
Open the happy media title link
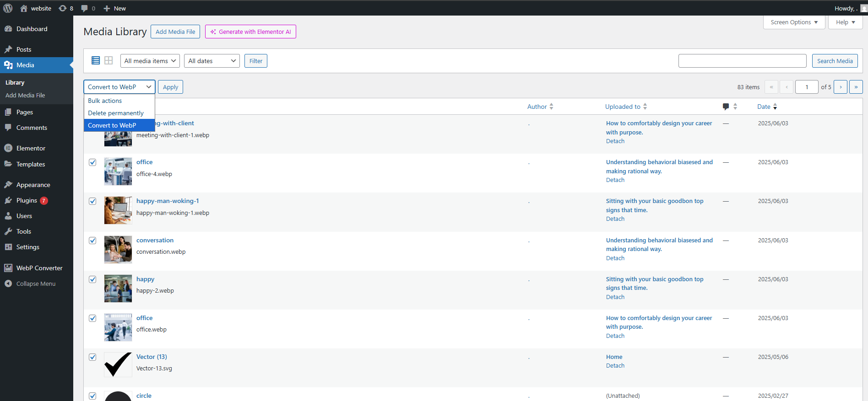pos(145,279)
